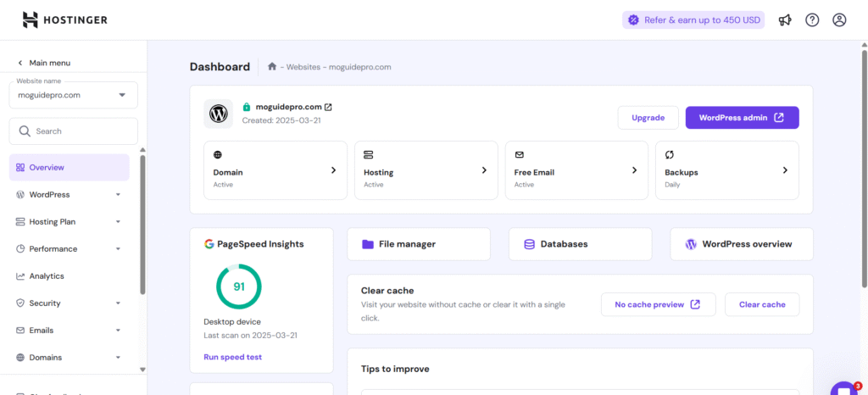The width and height of the screenshot is (868, 395).
Task: Expand the WordPress sidebar submenu arrow
Action: [118, 195]
